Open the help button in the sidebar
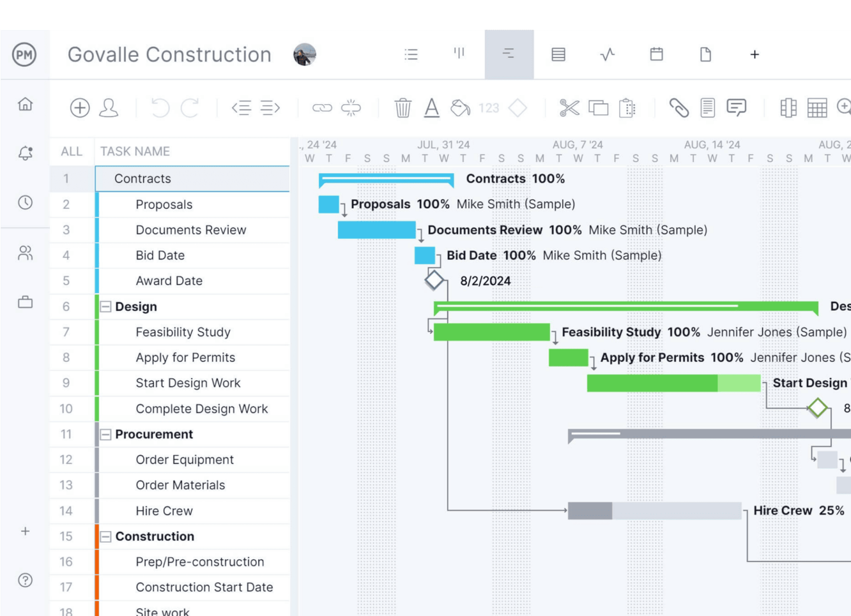This screenshot has width=851, height=616. pyautogui.click(x=24, y=580)
